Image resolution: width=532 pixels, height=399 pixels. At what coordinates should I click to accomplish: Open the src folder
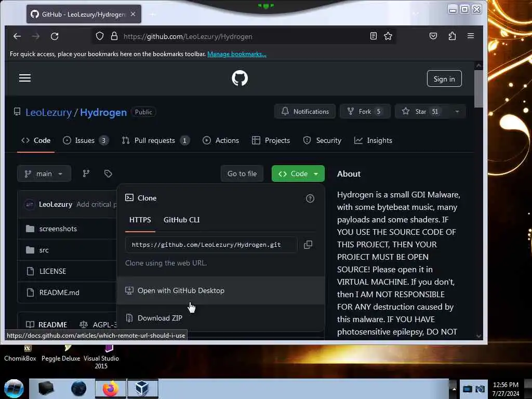tap(44, 250)
